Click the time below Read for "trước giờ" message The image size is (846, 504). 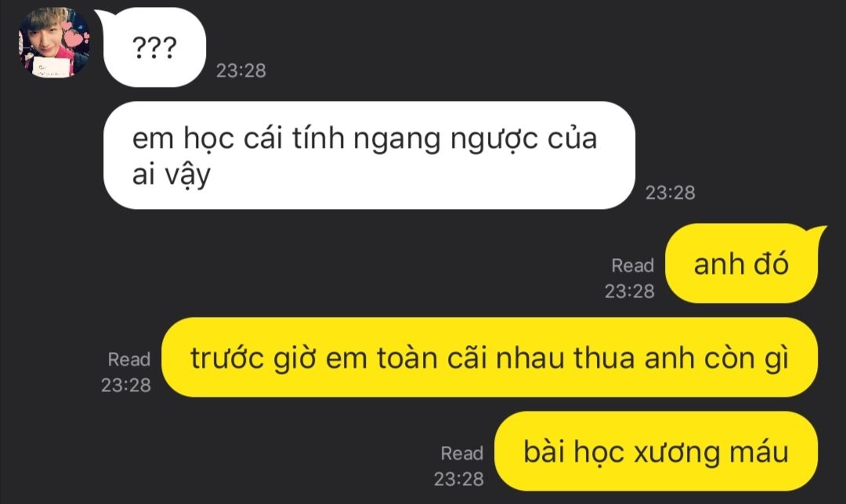(x=125, y=385)
